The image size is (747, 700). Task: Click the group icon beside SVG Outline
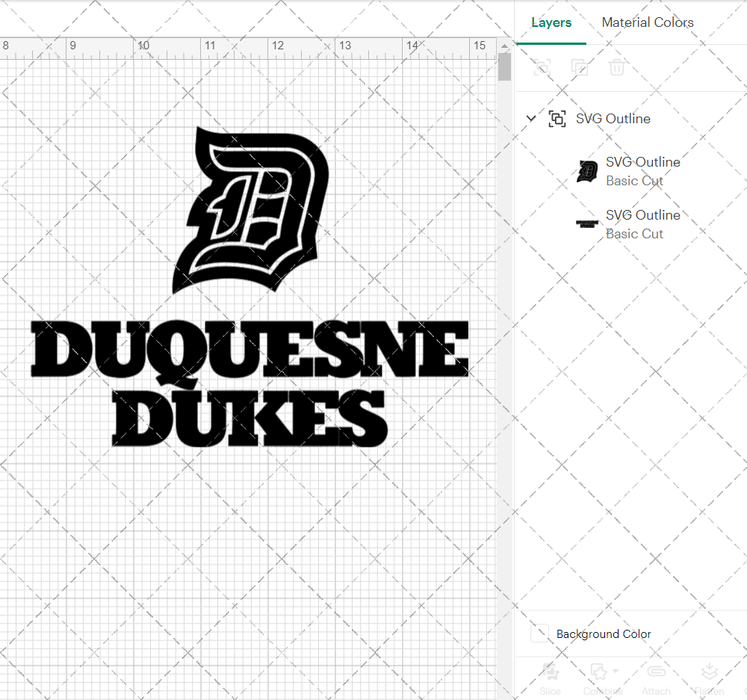[x=557, y=118]
